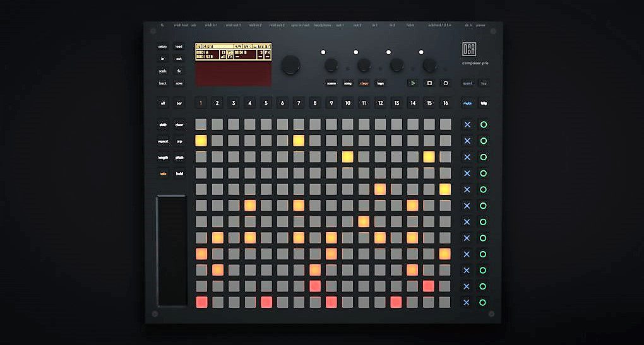Image resolution: width=644 pixels, height=345 pixels.
Task: Click the pitch button
Action: 179,158
